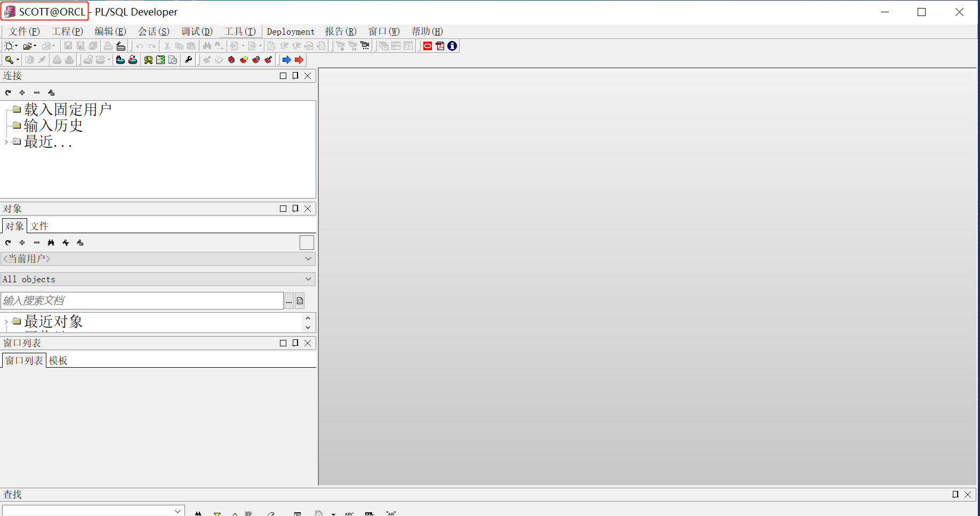Select 输入历史 folder
The image size is (980, 516).
point(53,125)
